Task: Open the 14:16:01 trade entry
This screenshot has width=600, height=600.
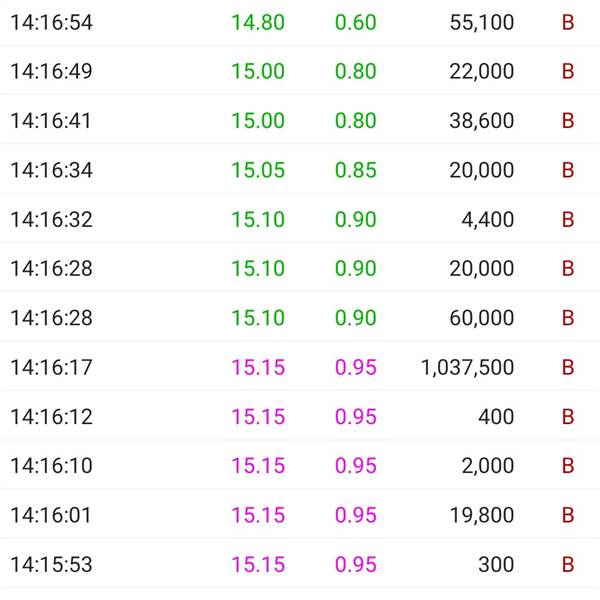Action: pyautogui.click(x=300, y=514)
